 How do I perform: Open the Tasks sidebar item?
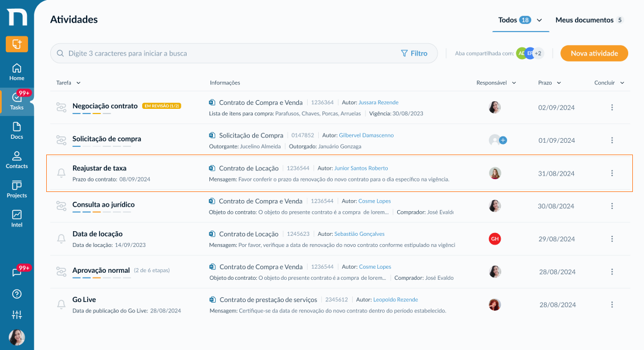tap(17, 101)
